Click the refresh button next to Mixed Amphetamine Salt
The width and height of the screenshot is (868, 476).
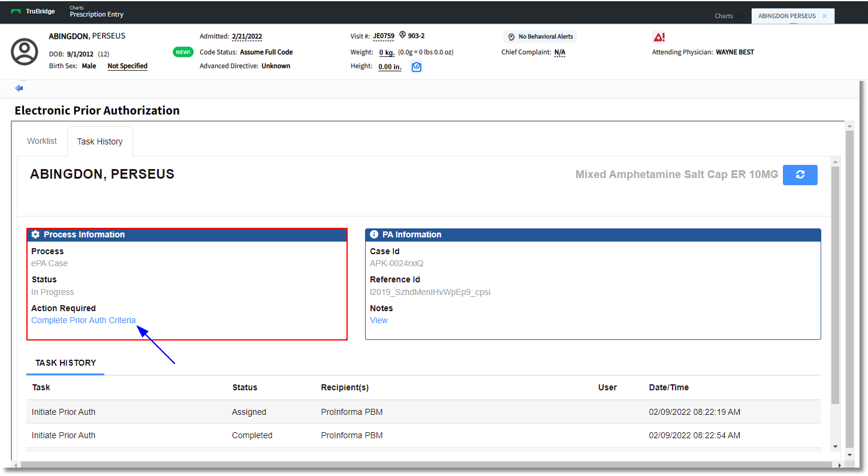pos(800,174)
